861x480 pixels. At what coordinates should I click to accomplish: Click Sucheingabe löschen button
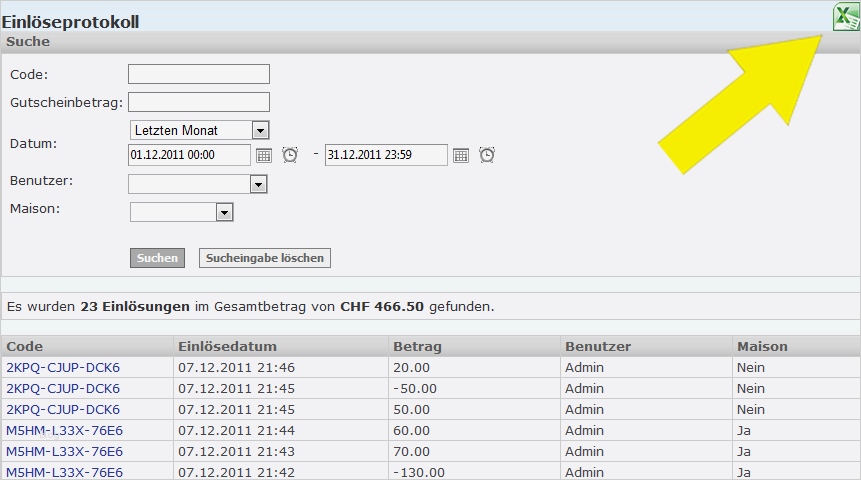[265, 258]
